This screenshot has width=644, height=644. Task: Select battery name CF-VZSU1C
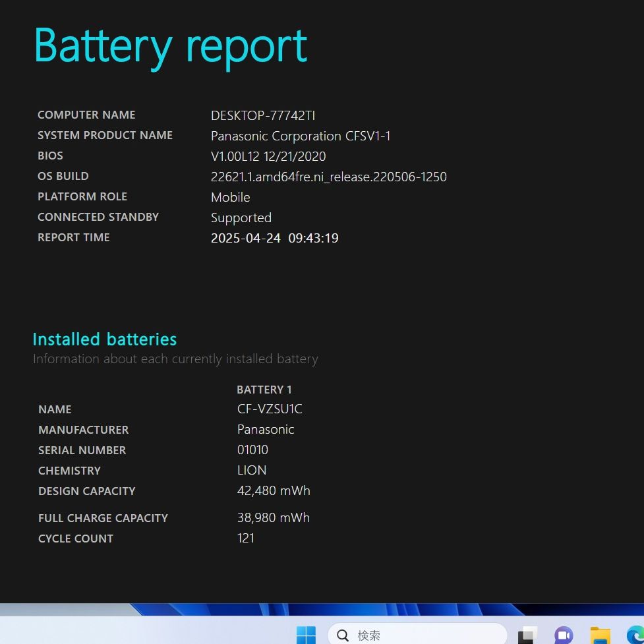coord(270,409)
